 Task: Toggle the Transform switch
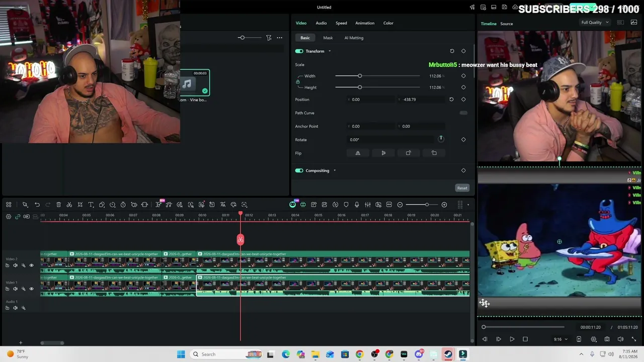[x=299, y=51]
